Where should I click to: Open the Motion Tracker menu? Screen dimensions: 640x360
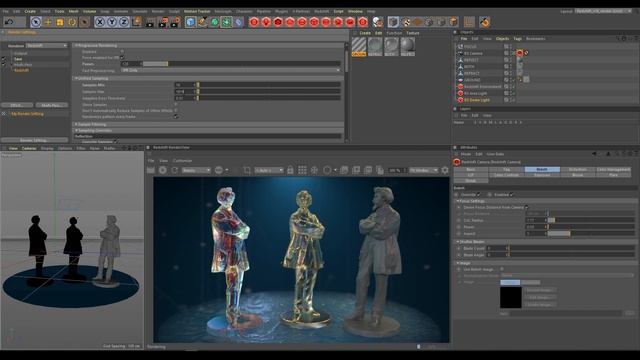(197, 11)
